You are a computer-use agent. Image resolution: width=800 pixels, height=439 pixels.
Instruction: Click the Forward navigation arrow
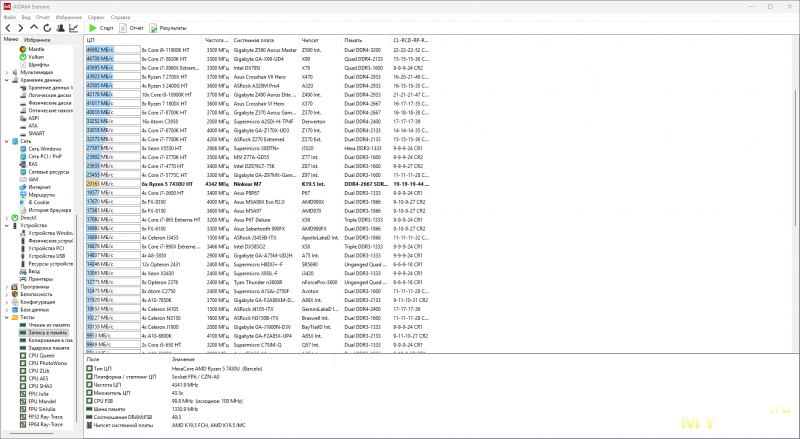point(20,28)
